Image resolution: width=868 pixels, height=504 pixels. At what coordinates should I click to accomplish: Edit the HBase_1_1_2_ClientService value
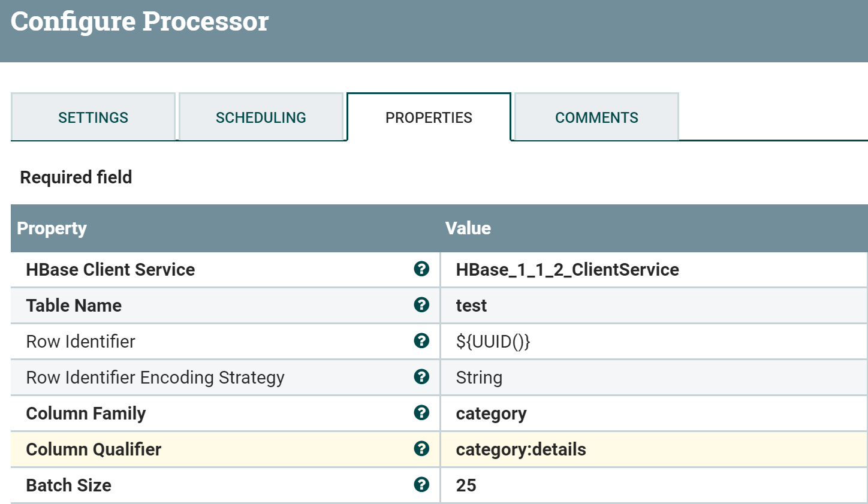click(567, 270)
